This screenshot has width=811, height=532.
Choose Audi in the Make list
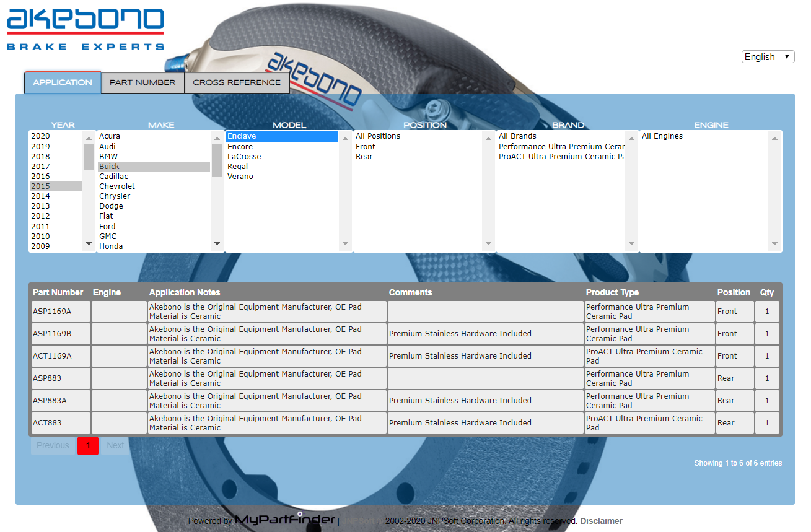(x=154, y=147)
